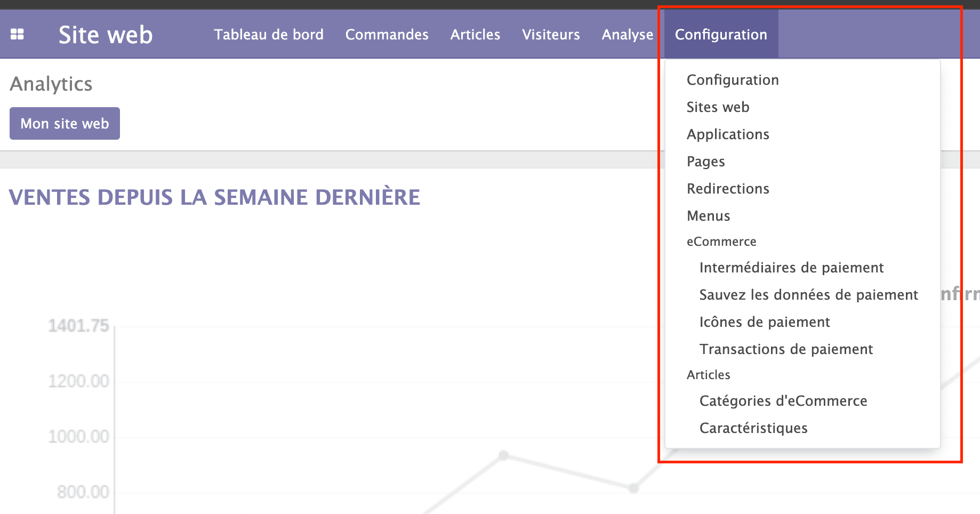This screenshot has width=980, height=514.
Task: Open the Menus configuration entry
Action: [708, 215]
